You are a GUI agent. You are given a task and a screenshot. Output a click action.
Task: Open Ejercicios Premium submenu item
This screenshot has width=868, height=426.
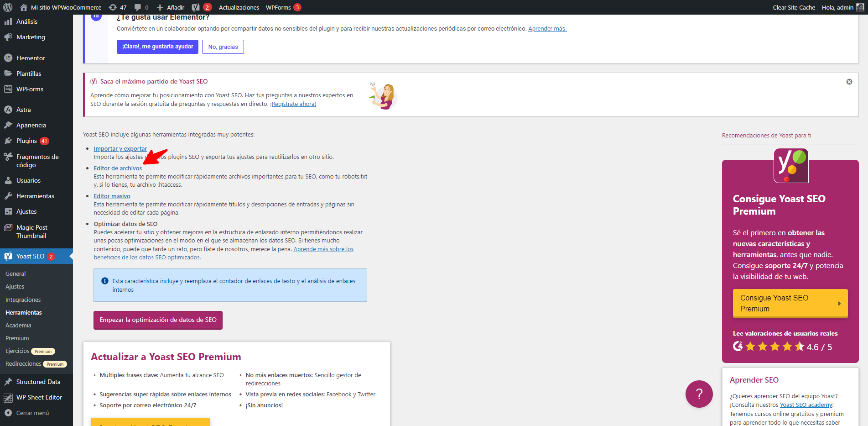click(x=30, y=351)
